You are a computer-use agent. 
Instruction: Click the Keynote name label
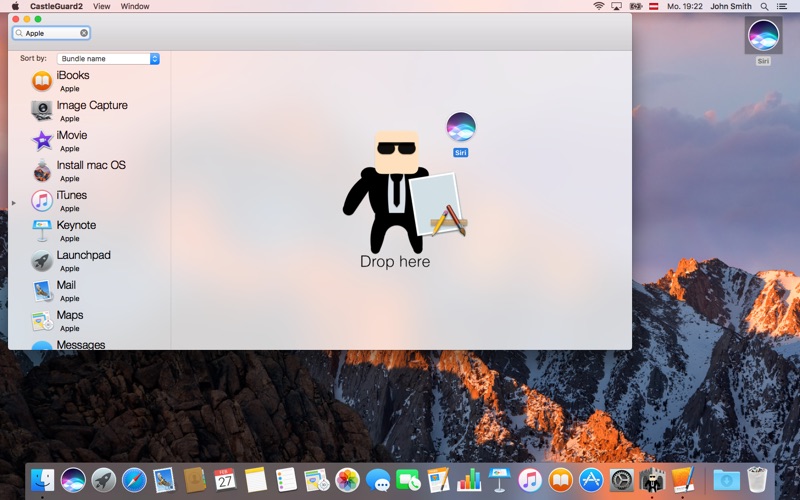(x=76, y=225)
